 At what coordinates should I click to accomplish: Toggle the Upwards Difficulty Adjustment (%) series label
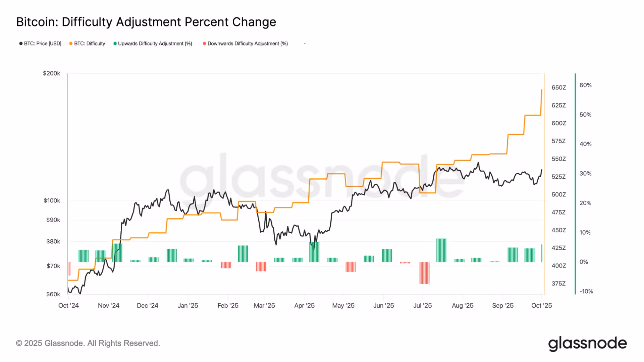(155, 44)
